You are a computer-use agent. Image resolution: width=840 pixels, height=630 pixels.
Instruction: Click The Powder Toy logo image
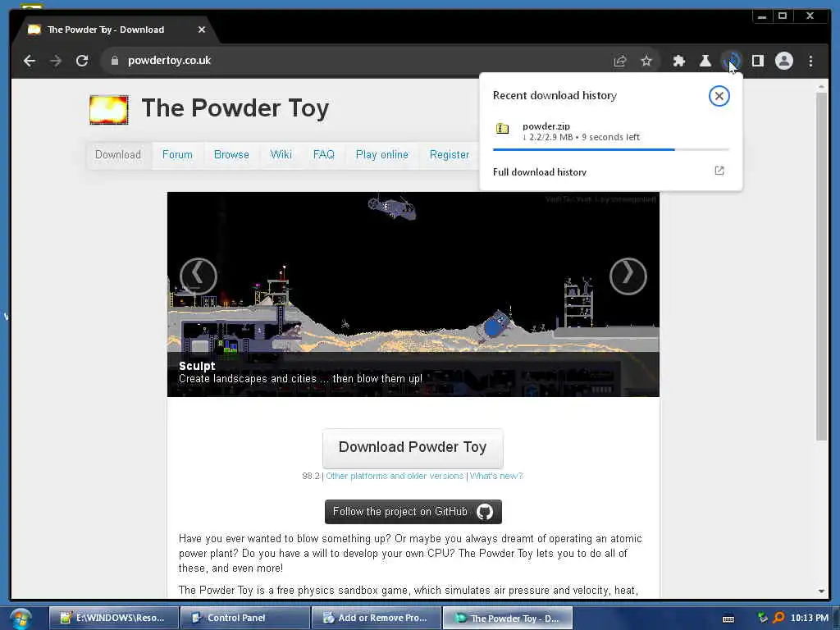click(x=109, y=109)
